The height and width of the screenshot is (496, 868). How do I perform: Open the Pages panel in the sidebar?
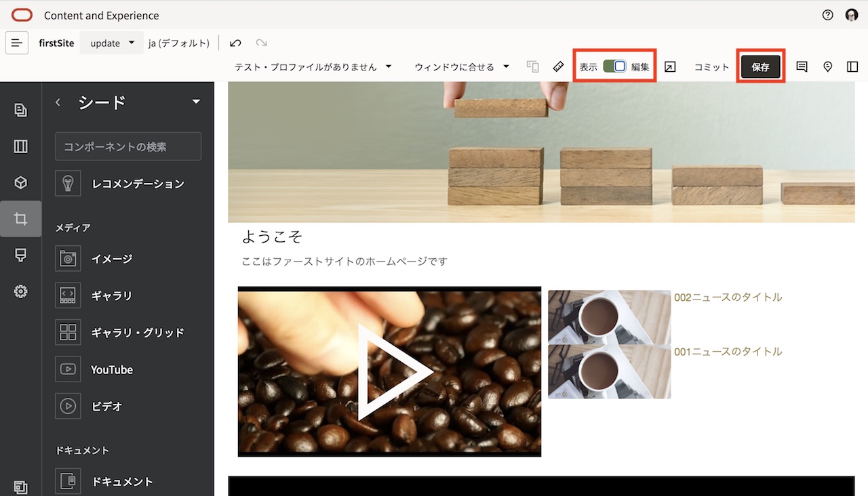click(20, 108)
